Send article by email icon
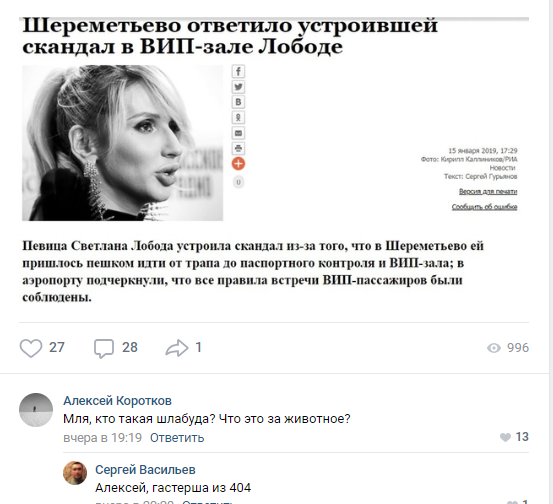Image resolution: width=553 pixels, height=504 pixels. tap(238, 133)
